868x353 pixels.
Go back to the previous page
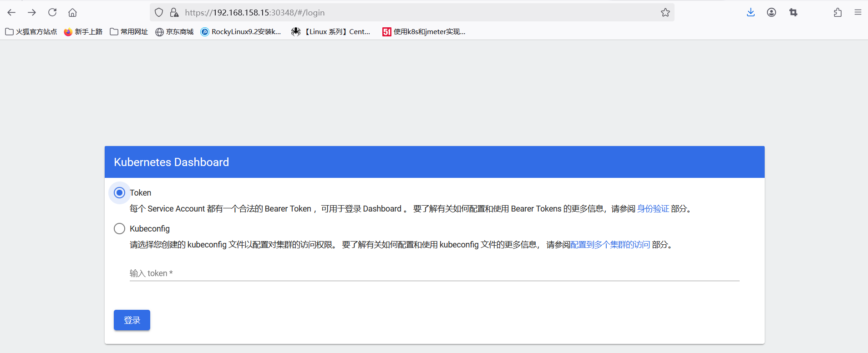[x=11, y=12]
